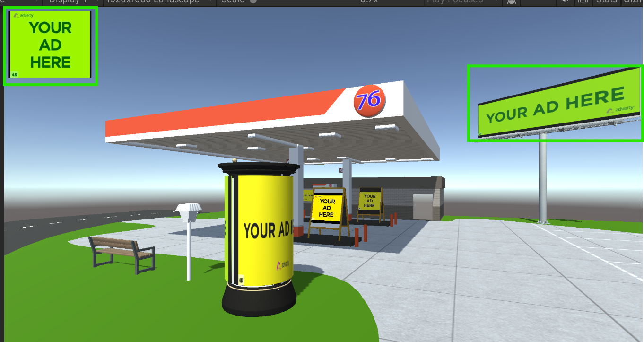Toggle the Stats overlay button
The width and height of the screenshot is (644, 342).
click(607, 1)
